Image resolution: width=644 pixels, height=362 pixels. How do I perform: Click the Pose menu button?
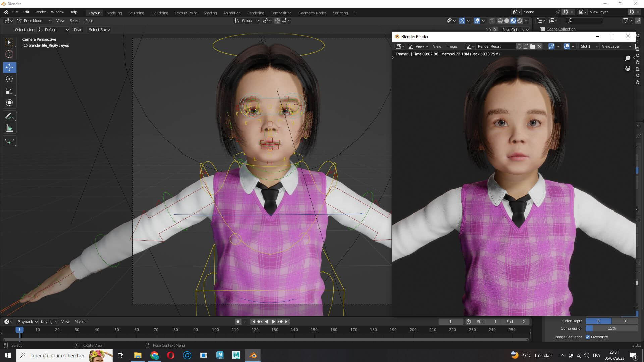pyautogui.click(x=89, y=21)
